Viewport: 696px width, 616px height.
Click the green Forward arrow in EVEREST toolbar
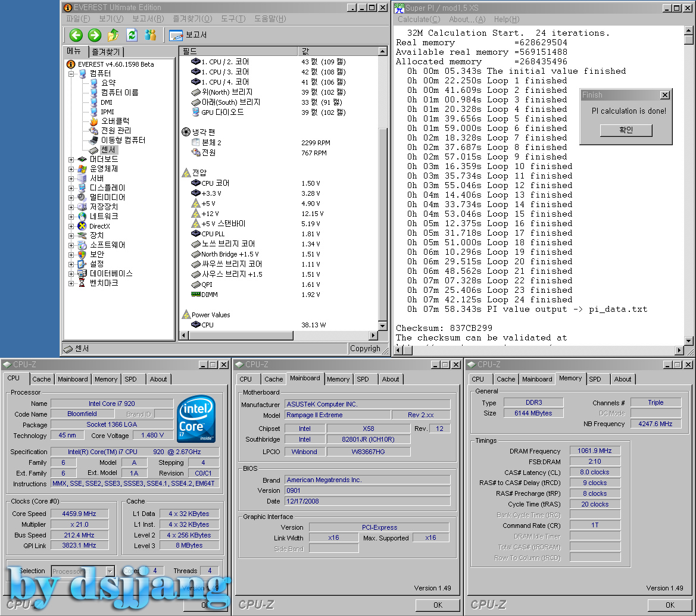[x=94, y=35]
